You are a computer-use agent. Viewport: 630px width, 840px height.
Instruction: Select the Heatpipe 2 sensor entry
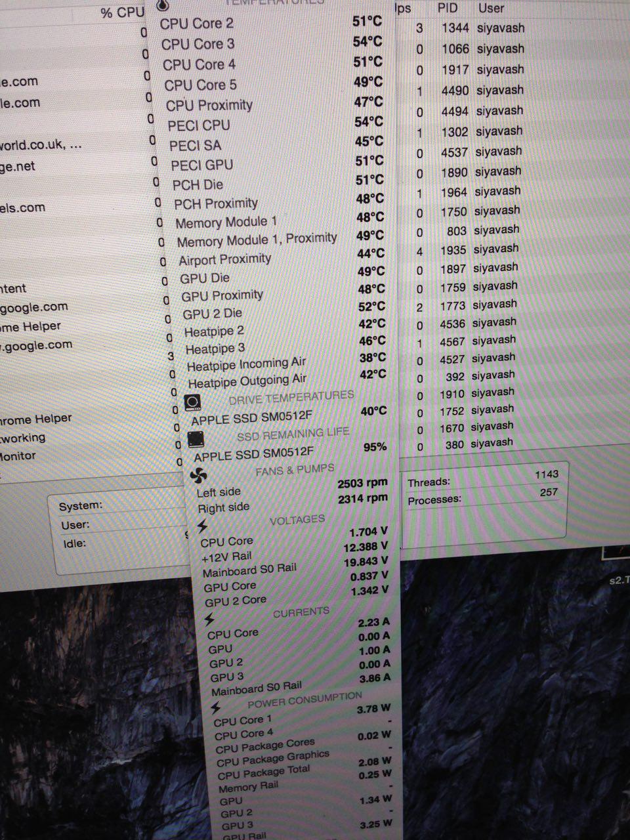(285, 329)
